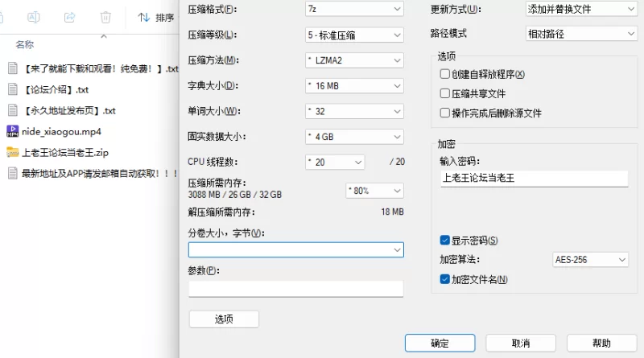Click the Delete trash can icon
Screen dimensions: 644x358
[105, 17]
